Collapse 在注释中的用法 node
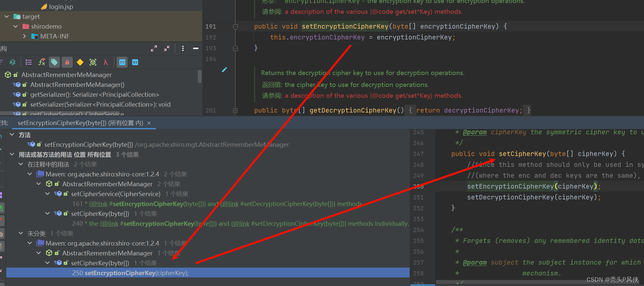644x286 pixels. coord(21,164)
